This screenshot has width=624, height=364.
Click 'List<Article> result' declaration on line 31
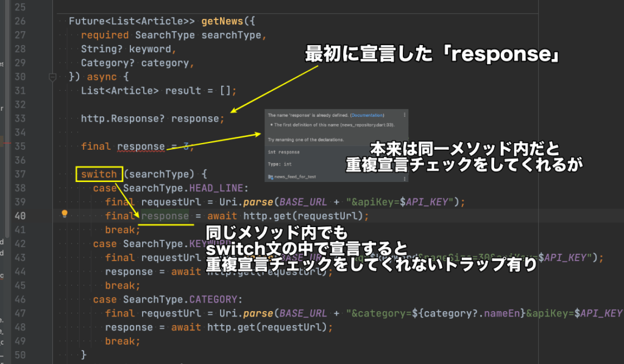(x=141, y=91)
